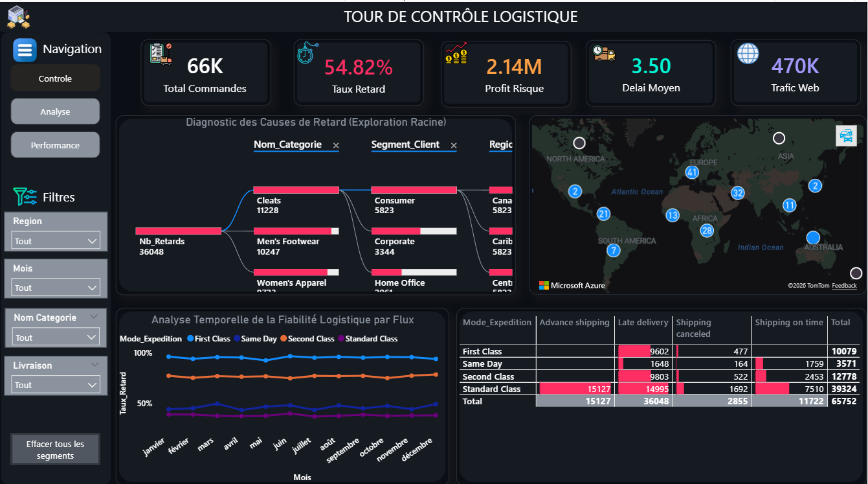Switch to the Performance page
Image resolution: width=868 pixels, height=484 pixels.
56,145
